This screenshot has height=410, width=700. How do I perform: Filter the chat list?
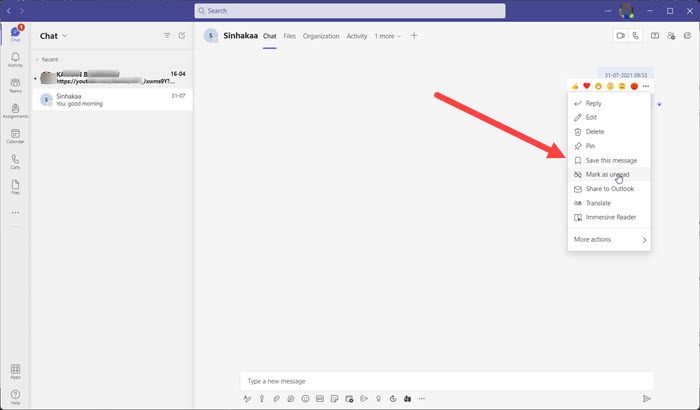167,35
